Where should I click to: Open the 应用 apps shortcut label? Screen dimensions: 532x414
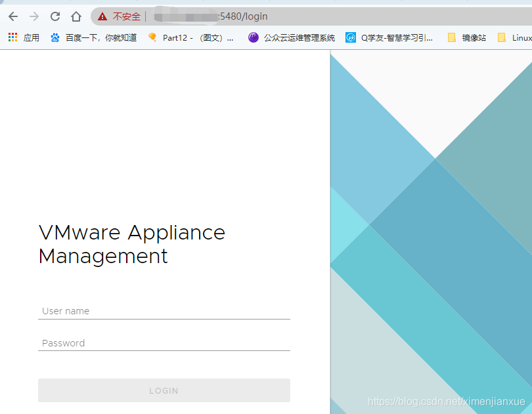click(x=32, y=37)
